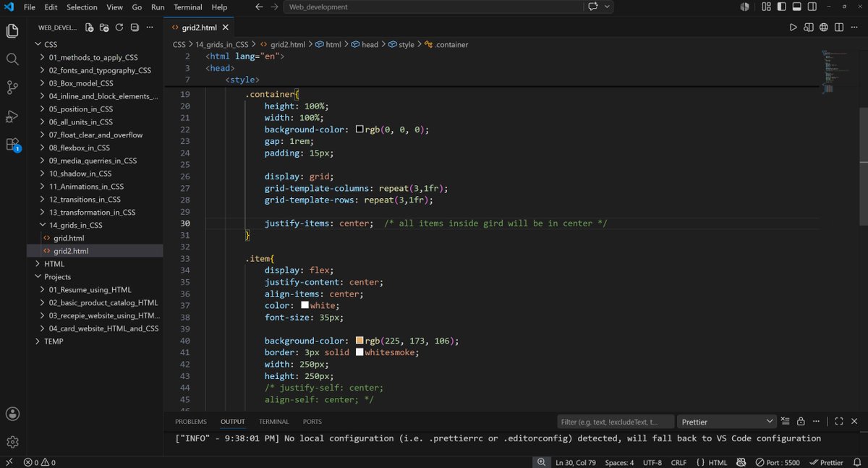Maximize the bottom panel size

pos(839,421)
